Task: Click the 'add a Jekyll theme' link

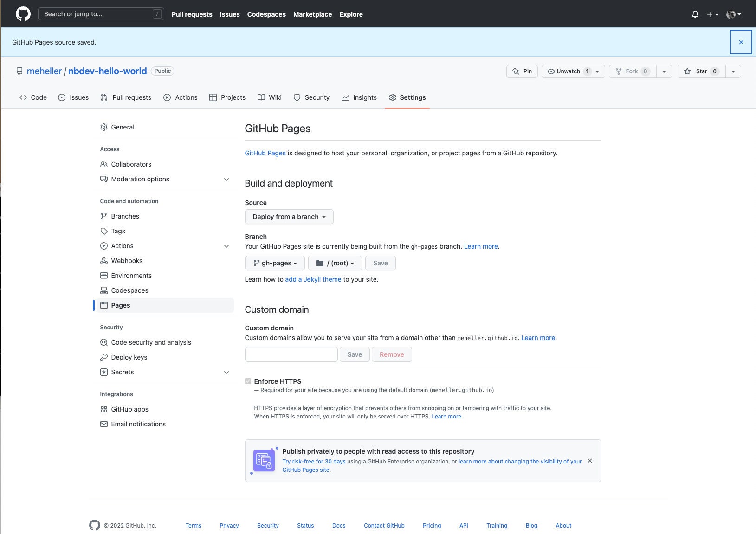Action: click(313, 279)
